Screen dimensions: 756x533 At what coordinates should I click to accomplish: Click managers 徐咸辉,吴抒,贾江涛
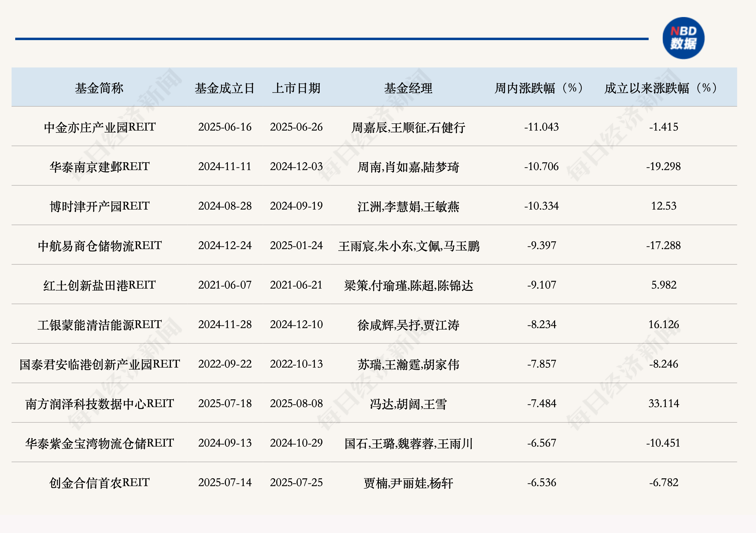408,325
